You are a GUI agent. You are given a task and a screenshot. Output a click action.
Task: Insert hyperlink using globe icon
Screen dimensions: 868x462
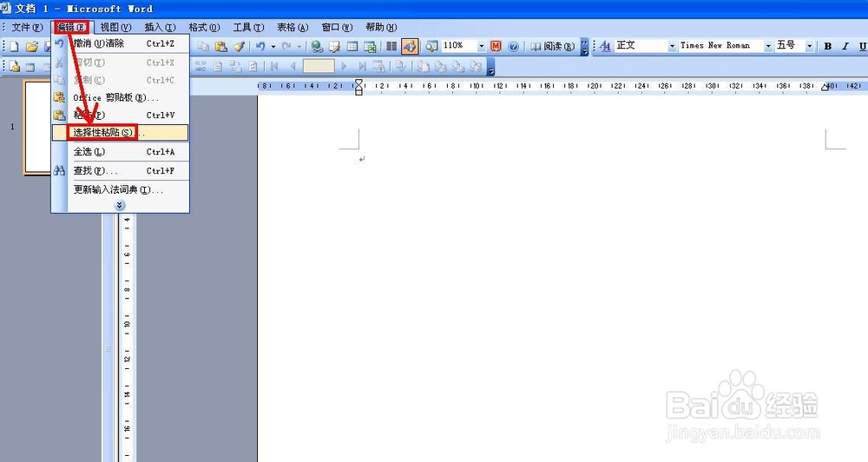317,47
